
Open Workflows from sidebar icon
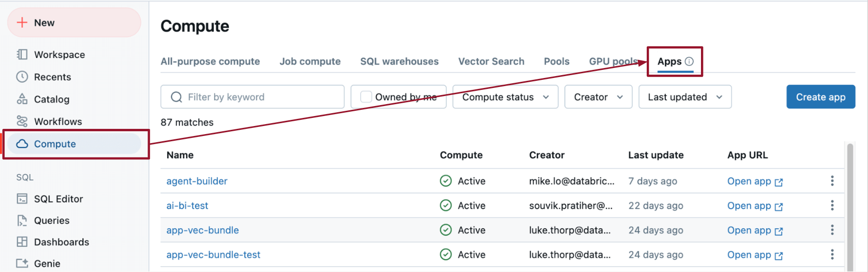point(22,122)
